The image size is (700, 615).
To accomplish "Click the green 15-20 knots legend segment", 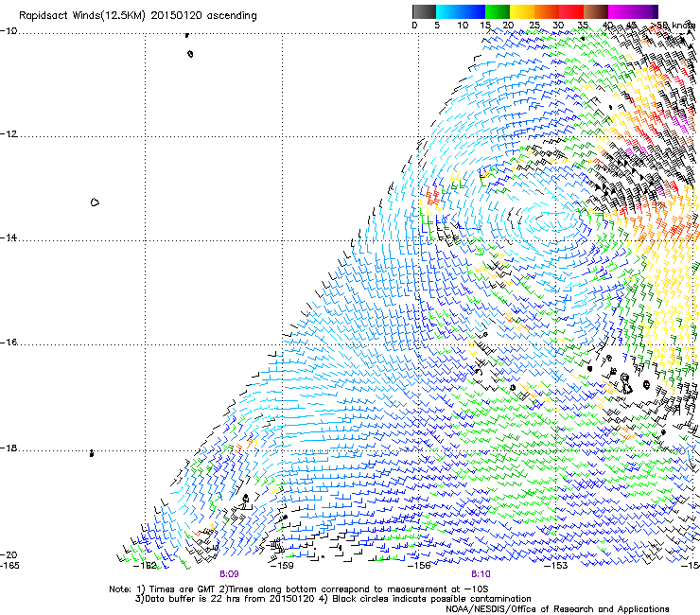I will (x=498, y=11).
